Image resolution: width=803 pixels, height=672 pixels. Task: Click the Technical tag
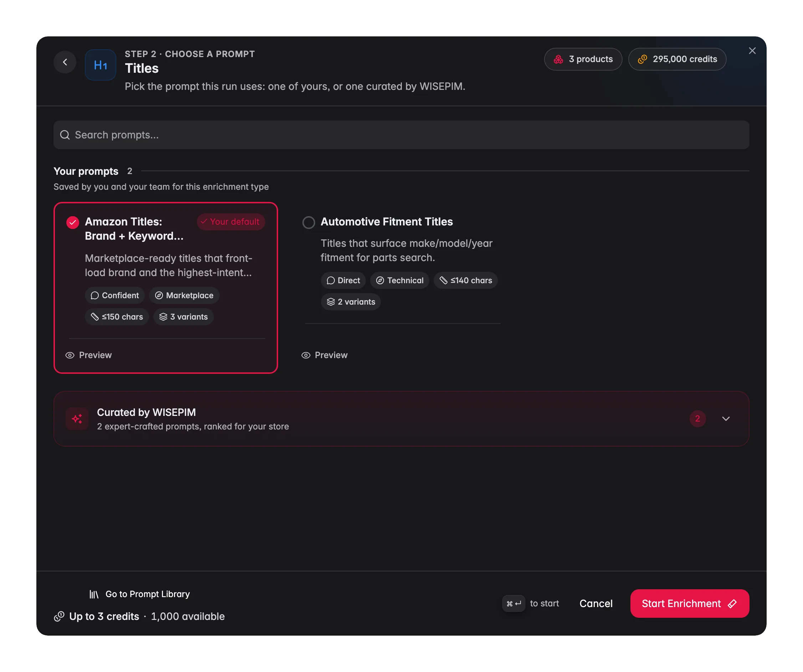tap(400, 281)
